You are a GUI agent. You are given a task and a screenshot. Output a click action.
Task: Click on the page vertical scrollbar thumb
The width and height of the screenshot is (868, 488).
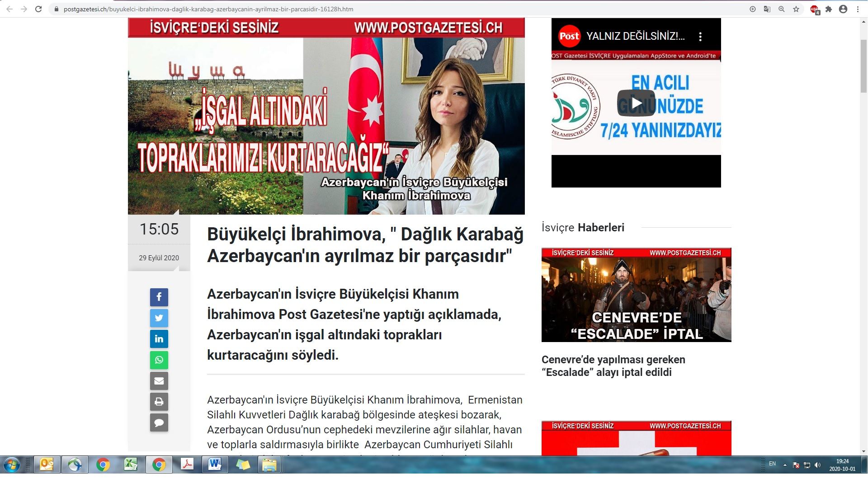pos(863,66)
